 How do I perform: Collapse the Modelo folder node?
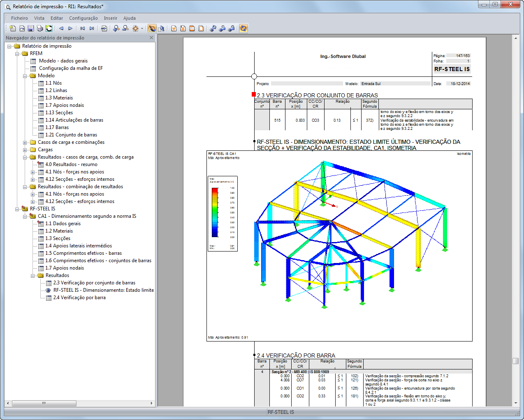tap(25, 76)
